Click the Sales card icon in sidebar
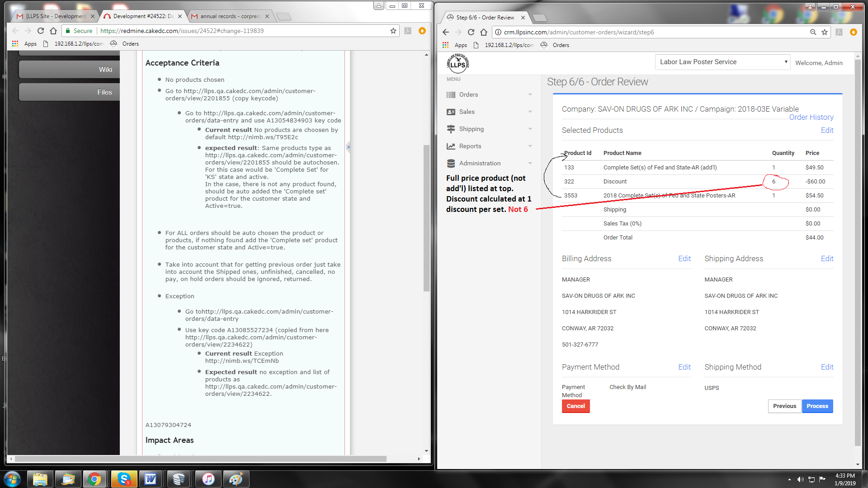 coord(451,112)
